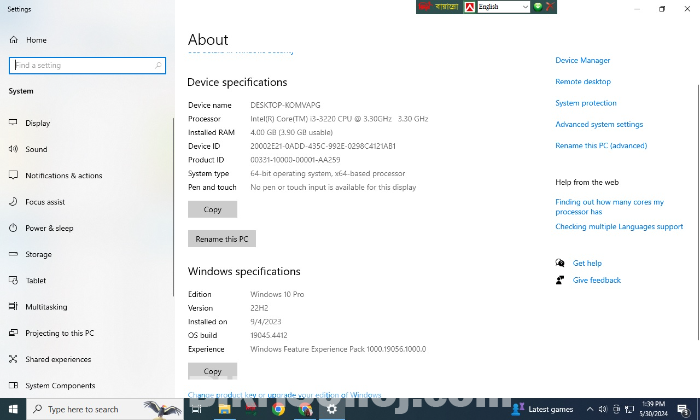Screen dimensions: 700x420
Task: Click the Rename this PC button
Action: click(222, 239)
